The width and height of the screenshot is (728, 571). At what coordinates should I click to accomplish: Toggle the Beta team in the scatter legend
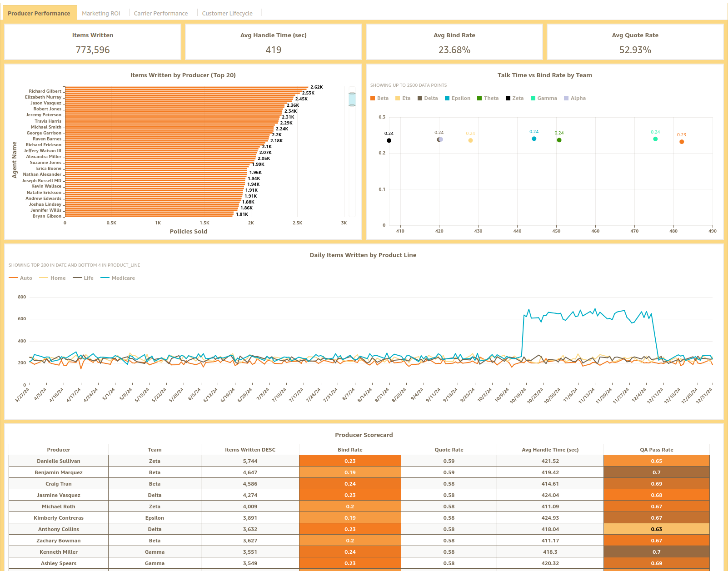pyautogui.click(x=379, y=98)
